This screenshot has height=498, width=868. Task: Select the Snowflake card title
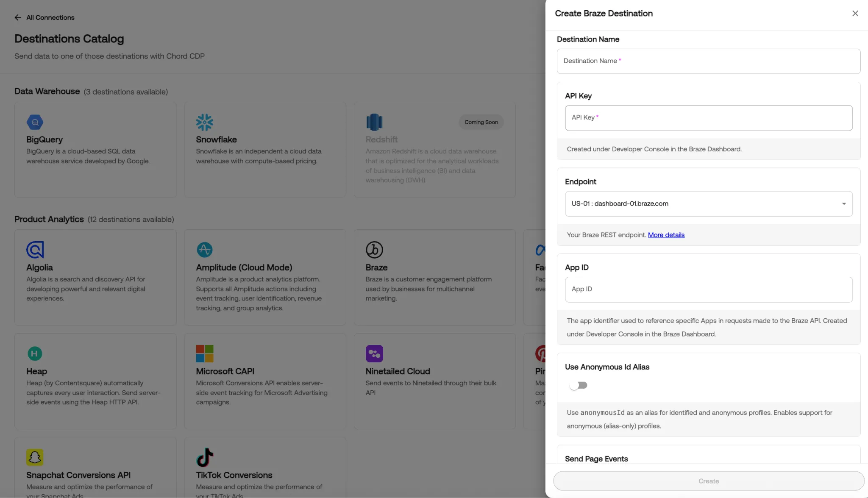(216, 139)
